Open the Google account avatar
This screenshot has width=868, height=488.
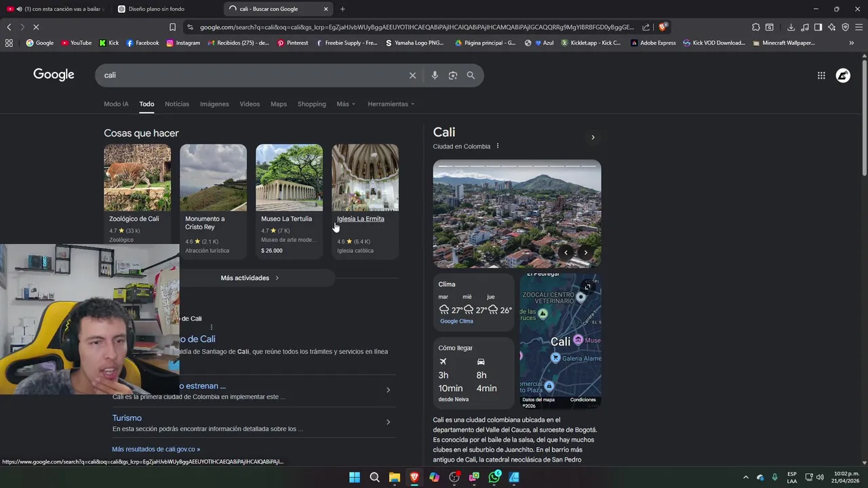[843, 75]
